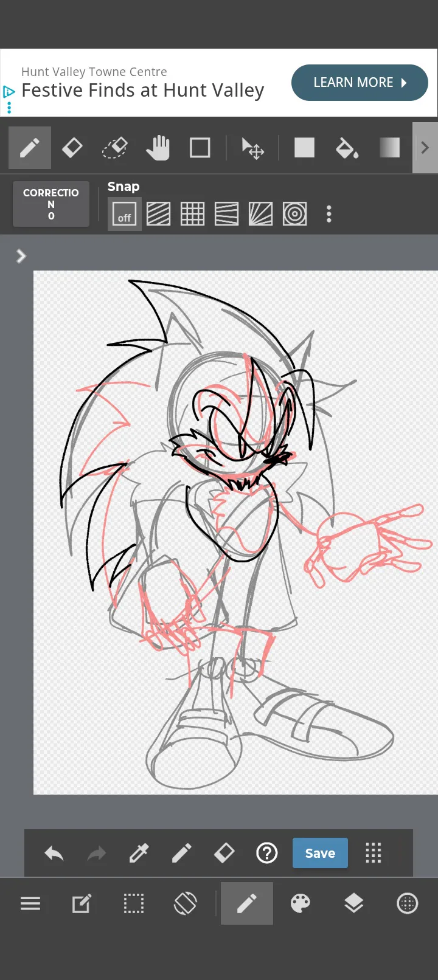This screenshot has height=980, width=438.
Task: Select the Lasso eraser select tool
Action: point(114,148)
